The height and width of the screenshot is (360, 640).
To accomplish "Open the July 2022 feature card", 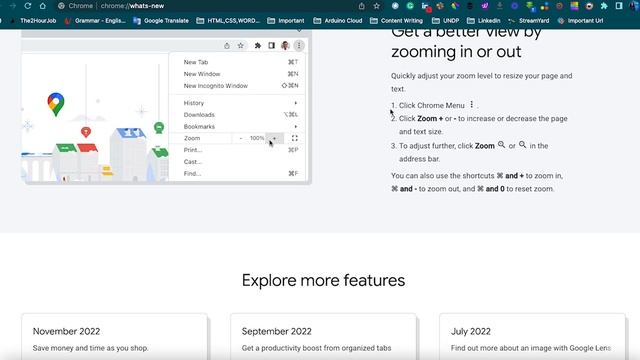I will pyautogui.click(x=532, y=337).
